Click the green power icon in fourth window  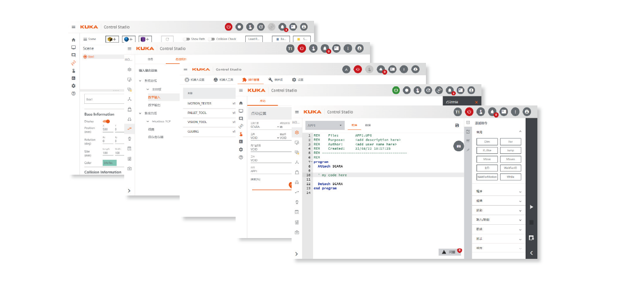(396, 90)
